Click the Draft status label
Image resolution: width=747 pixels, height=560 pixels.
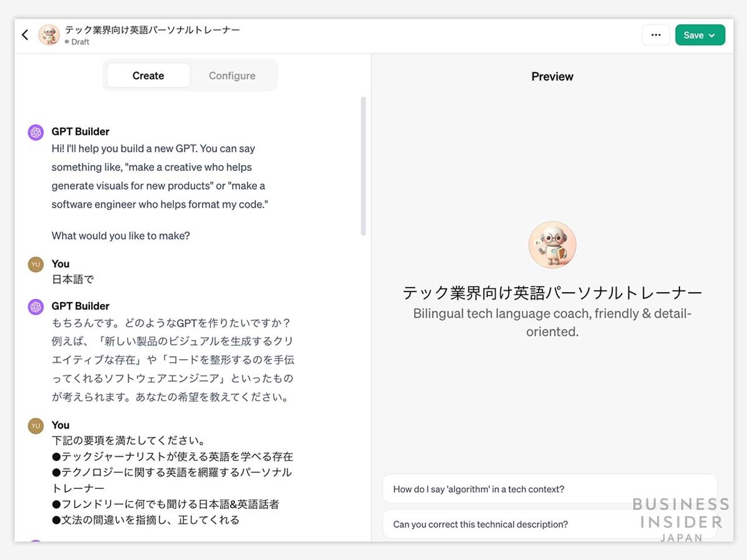tap(80, 42)
